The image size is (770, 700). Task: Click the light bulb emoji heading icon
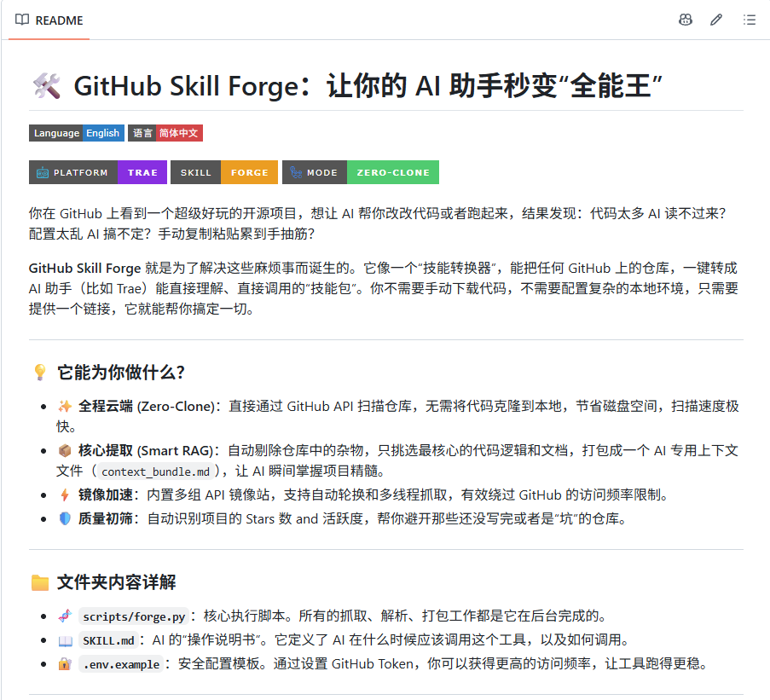(x=40, y=372)
